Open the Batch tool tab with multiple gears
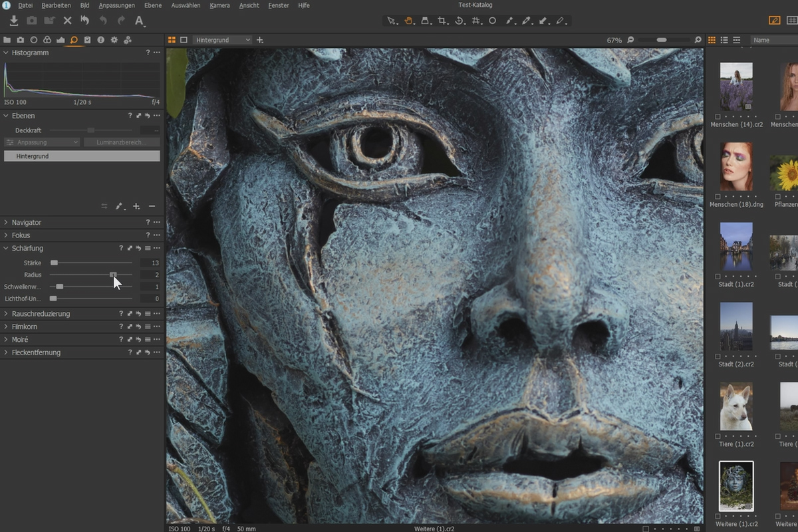The width and height of the screenshot is (798, 532). (x=128, y=40)
